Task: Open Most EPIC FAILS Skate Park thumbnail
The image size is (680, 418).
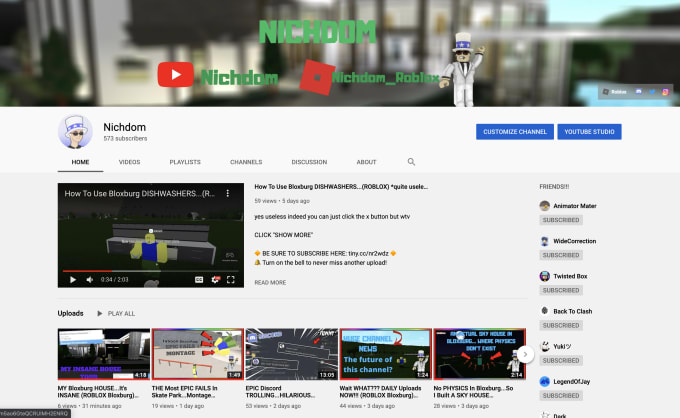Action: (x=198, y=354)
